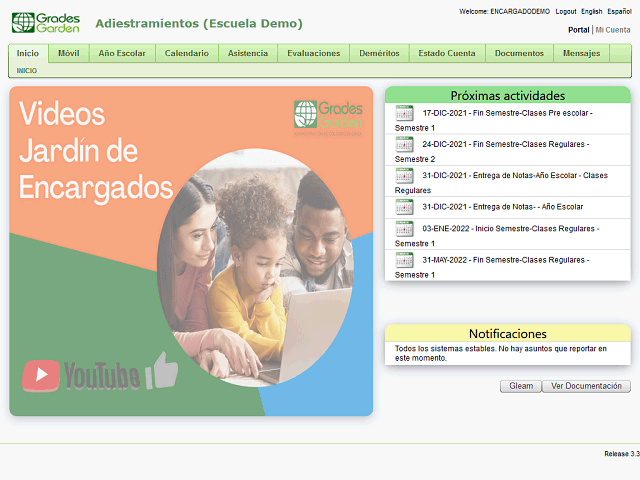Click Welcome: ENCARGADODEMO text
Viewport: 640px width, 480px height.
pyautogui.click(x=504, y=11)
